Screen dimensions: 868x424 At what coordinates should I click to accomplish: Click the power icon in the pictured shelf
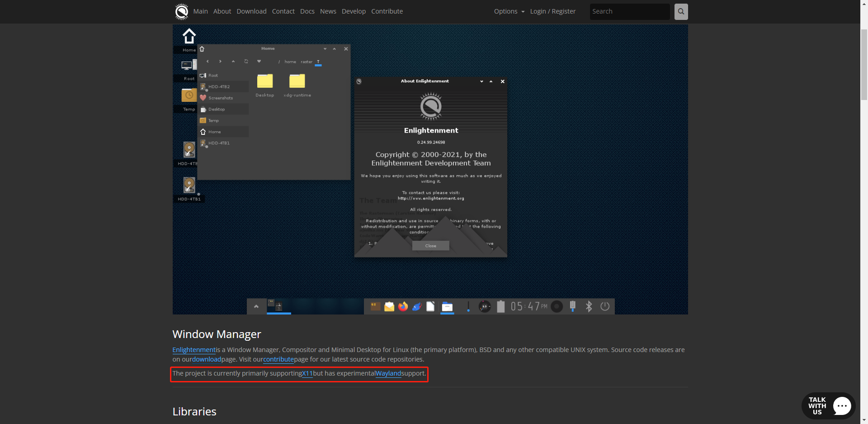coord(605,307)
